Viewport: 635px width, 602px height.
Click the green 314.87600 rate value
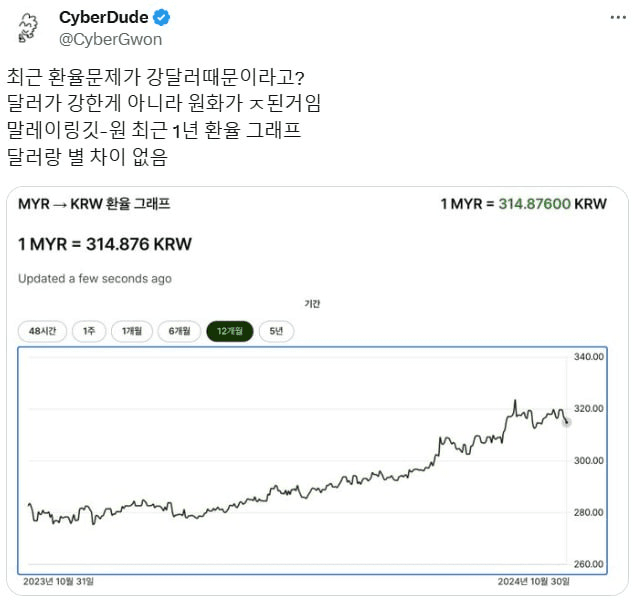[535, 204]
